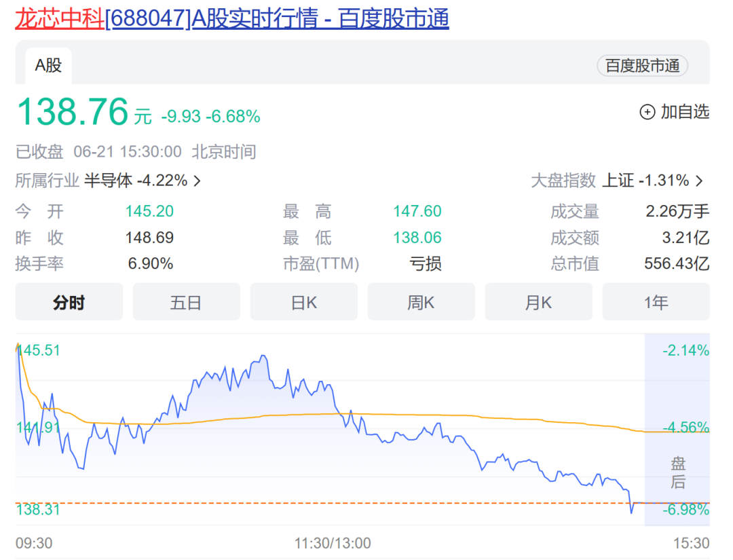Click 总市值 value 556.43亿
The height and width of the screenshot is (560, 733).
tap(677, 263)
